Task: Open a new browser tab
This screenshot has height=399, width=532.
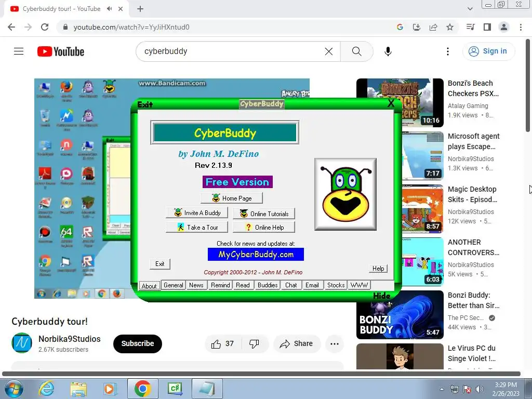Action: tap(140, 9)
